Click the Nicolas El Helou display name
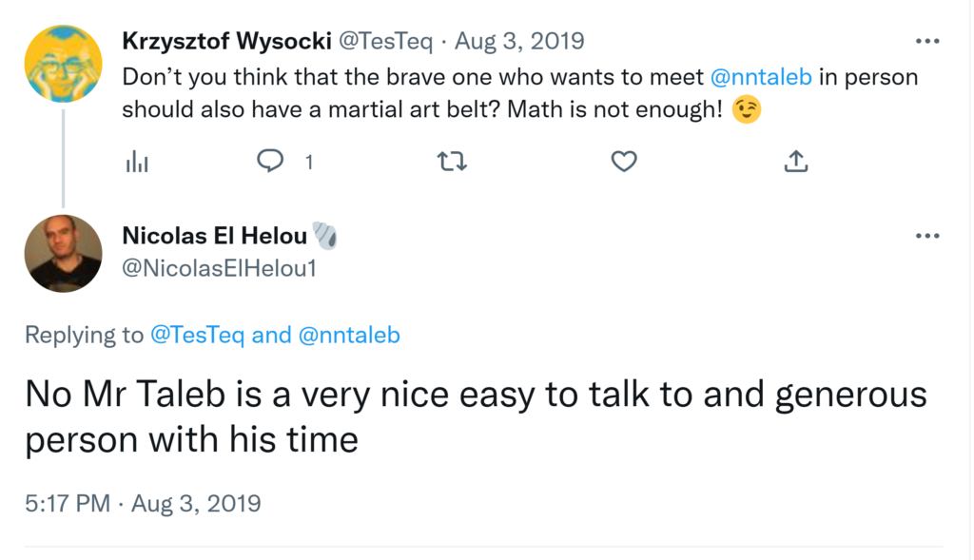 214,236
